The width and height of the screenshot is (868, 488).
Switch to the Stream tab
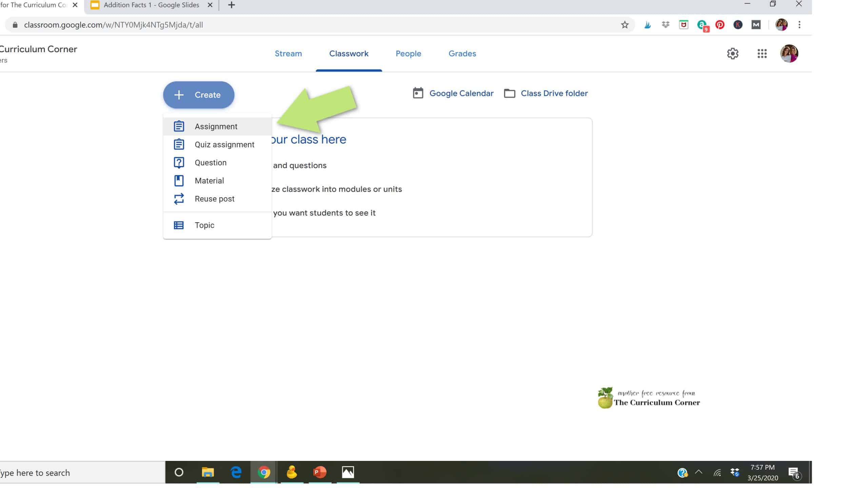tap(288, 54)
